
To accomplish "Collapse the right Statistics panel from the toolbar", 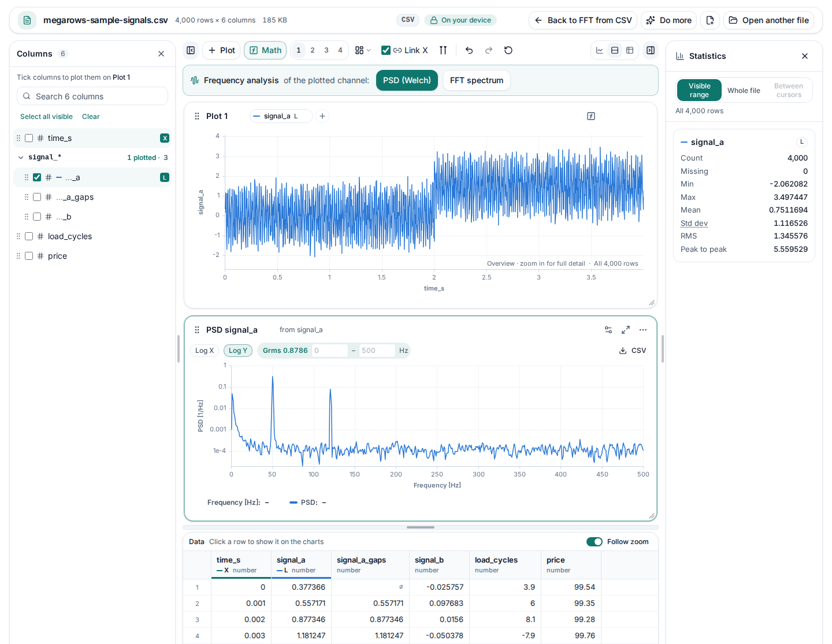I will click(x=651, y=50).
